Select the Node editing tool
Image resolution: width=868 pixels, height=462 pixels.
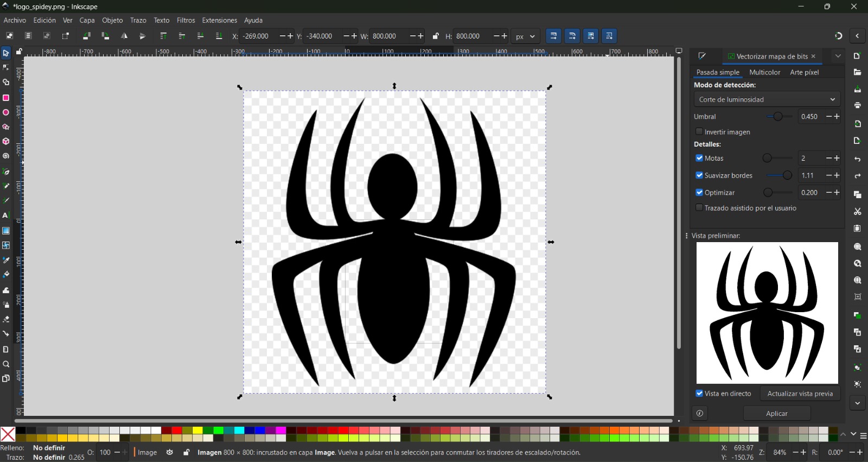coord(6,68)
